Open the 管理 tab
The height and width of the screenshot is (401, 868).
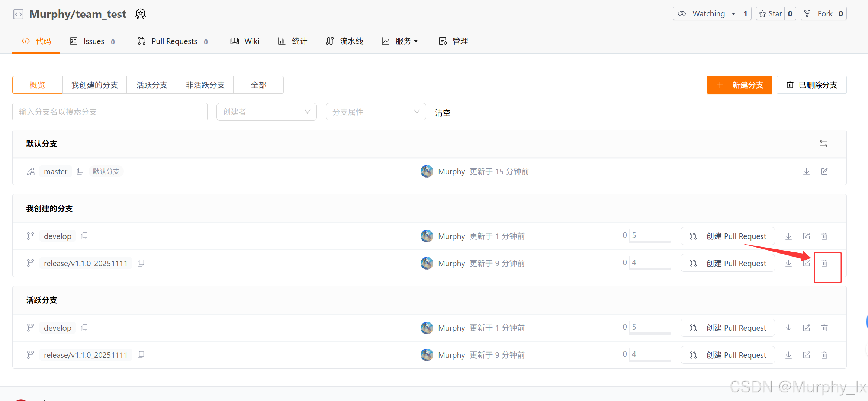[x=453, y=41]
